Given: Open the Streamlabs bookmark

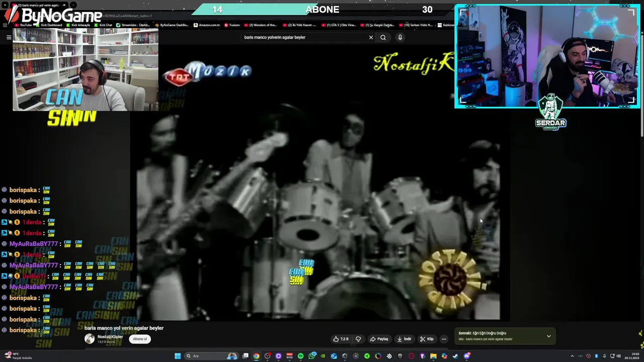Looking at the screenshot, I should click(x=133, y=25).
